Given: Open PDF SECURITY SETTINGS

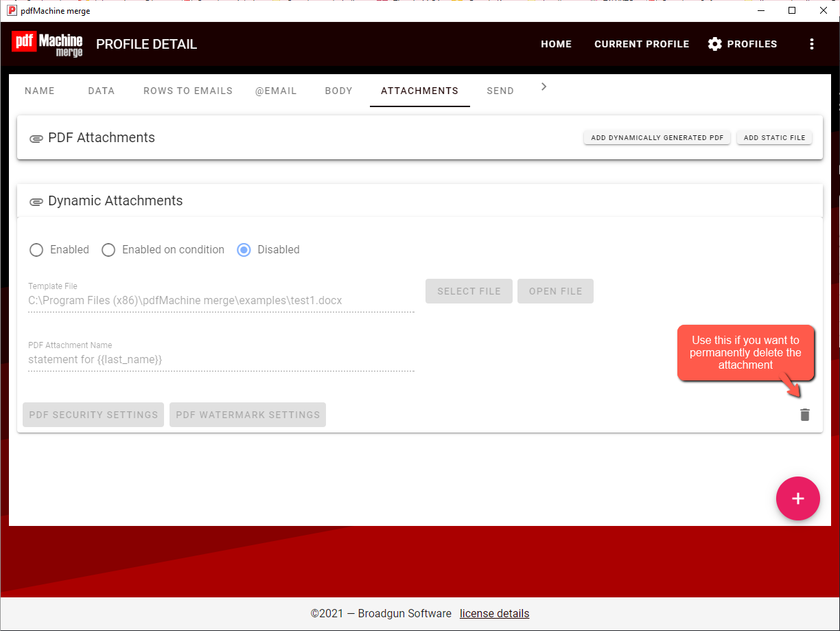Looking at the screenshot, I should pos(93,415).
